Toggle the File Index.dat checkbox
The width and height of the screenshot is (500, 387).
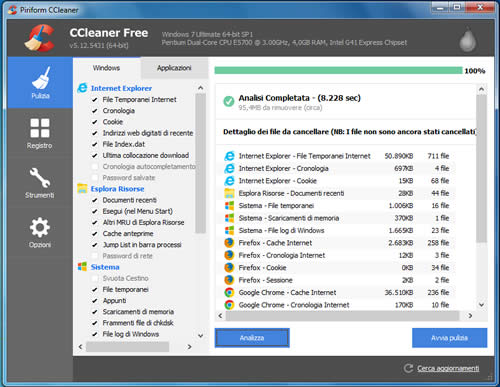pyautogui.click(x=95, y=144)
